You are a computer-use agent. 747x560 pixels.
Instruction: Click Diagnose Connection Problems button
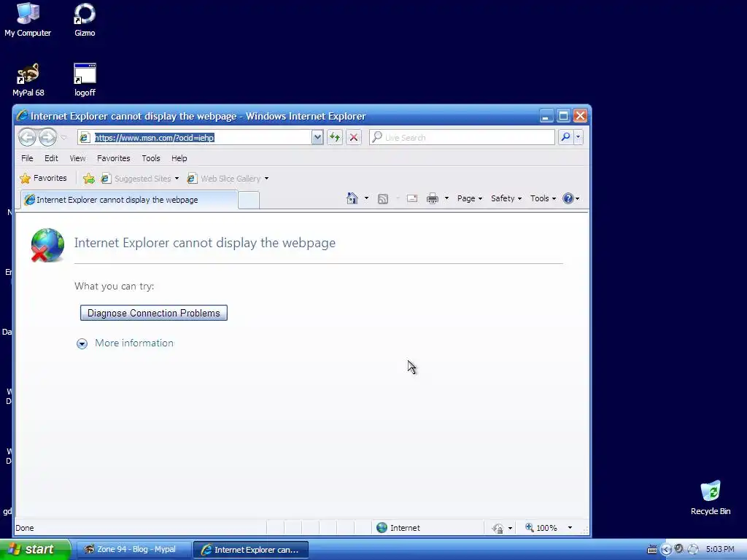click(154, 313)
